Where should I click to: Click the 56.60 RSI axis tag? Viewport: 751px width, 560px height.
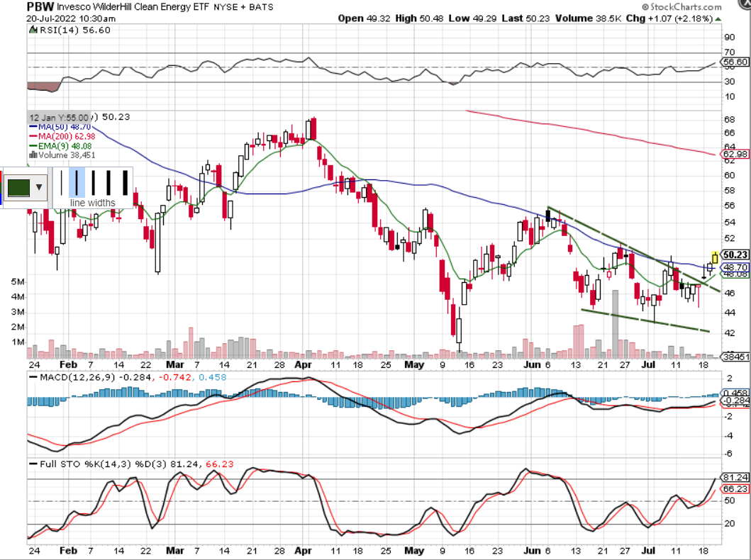[x=735, y=62]
